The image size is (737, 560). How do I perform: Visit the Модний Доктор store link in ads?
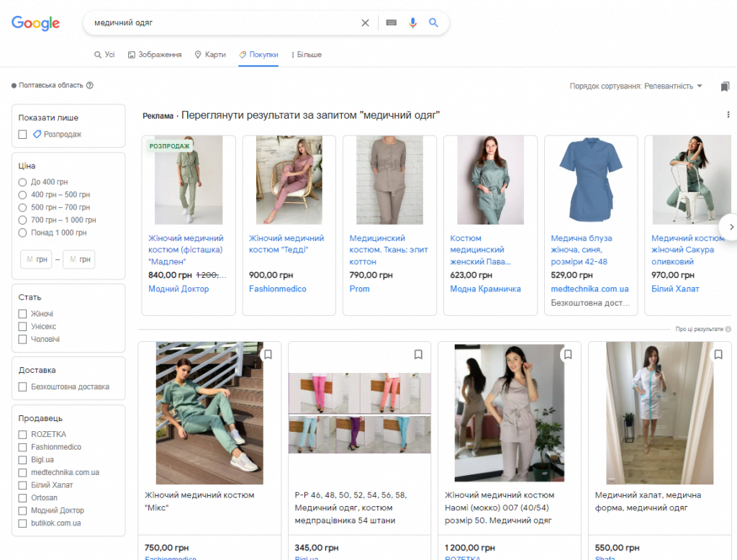click(178, 289)
